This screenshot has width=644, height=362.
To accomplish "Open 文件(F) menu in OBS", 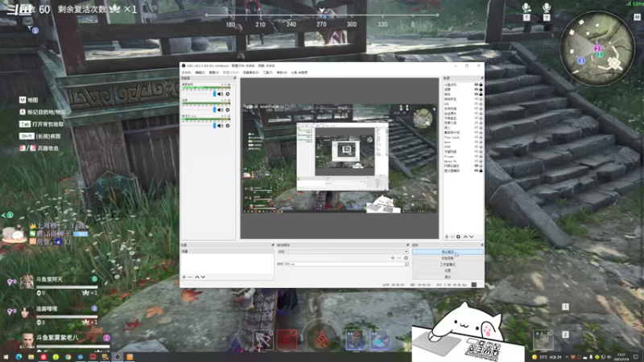I will click(x=187, y=72).
